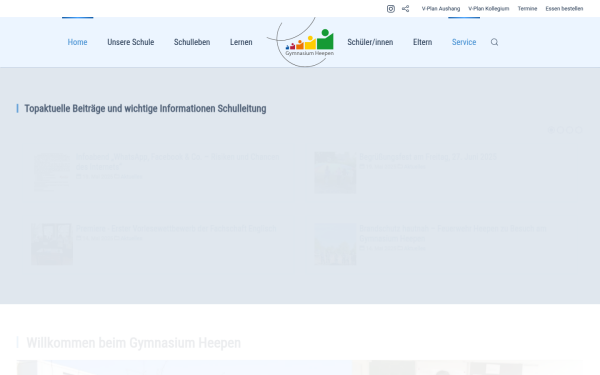Image resolution: width=600 pixels, height=375 pixels.
Task: Open the search magnifier icon
Action: coord(494,42)
